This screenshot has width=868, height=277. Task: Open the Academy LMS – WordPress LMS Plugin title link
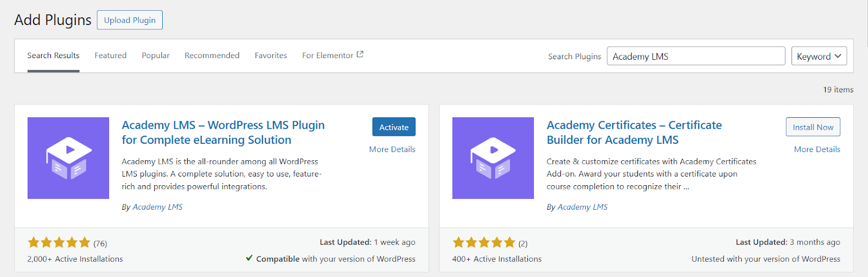click(x=223, y=133)
